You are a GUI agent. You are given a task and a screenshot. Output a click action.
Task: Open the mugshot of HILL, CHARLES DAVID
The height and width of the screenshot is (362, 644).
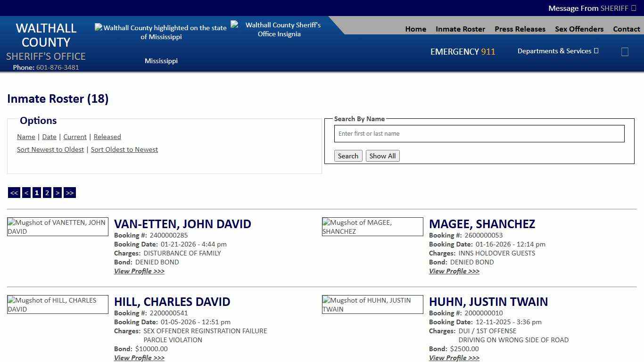click(58, 304)
